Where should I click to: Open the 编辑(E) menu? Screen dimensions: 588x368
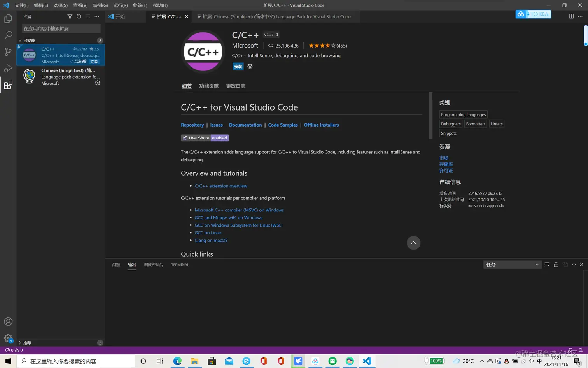(41, 5)
